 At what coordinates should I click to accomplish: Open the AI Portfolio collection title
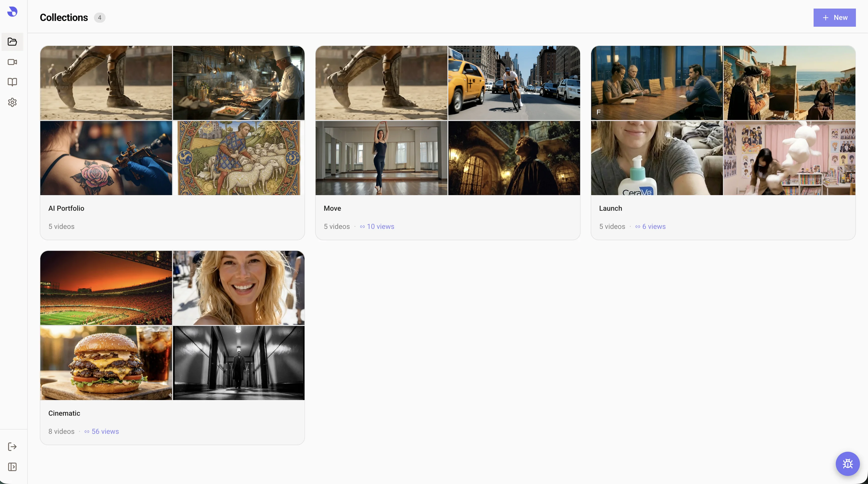pos(66,208)
